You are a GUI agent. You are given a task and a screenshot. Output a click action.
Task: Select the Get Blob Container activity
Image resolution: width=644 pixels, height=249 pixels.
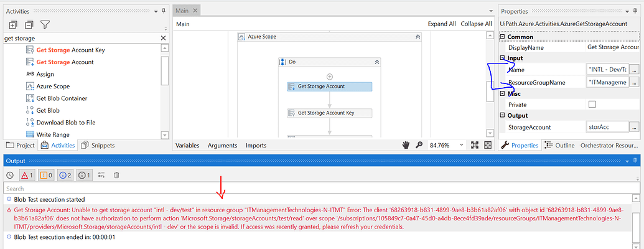[x=56, y=98]
